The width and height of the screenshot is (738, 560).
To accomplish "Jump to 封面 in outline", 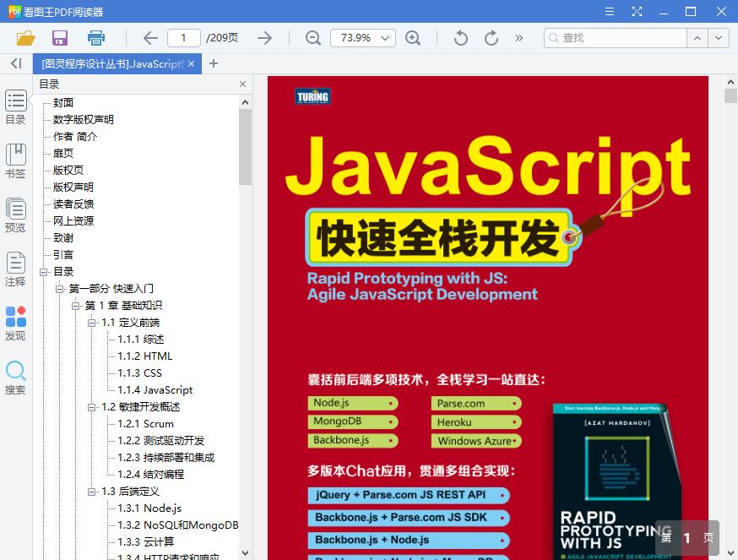I will pos(63,103).
